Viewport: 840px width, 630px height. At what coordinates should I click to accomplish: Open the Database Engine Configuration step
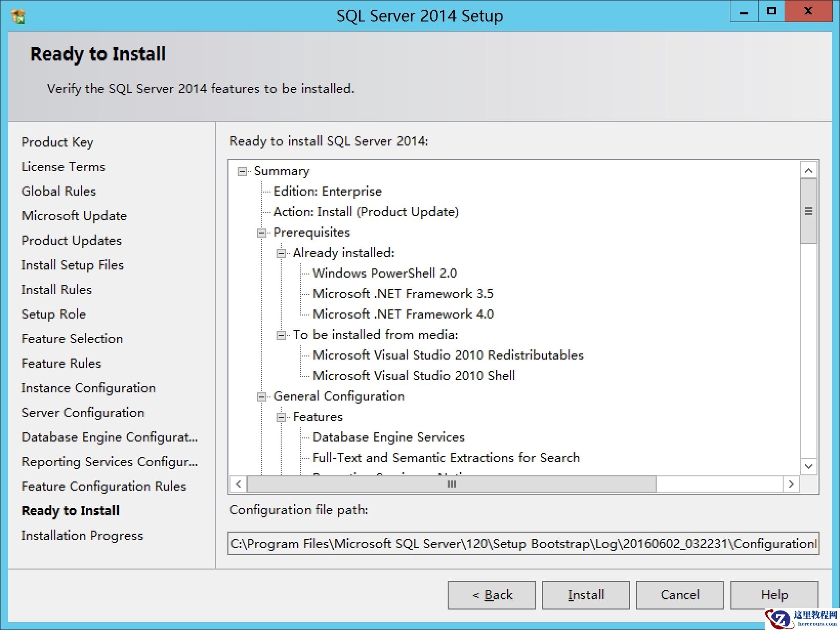pos(109,437)
